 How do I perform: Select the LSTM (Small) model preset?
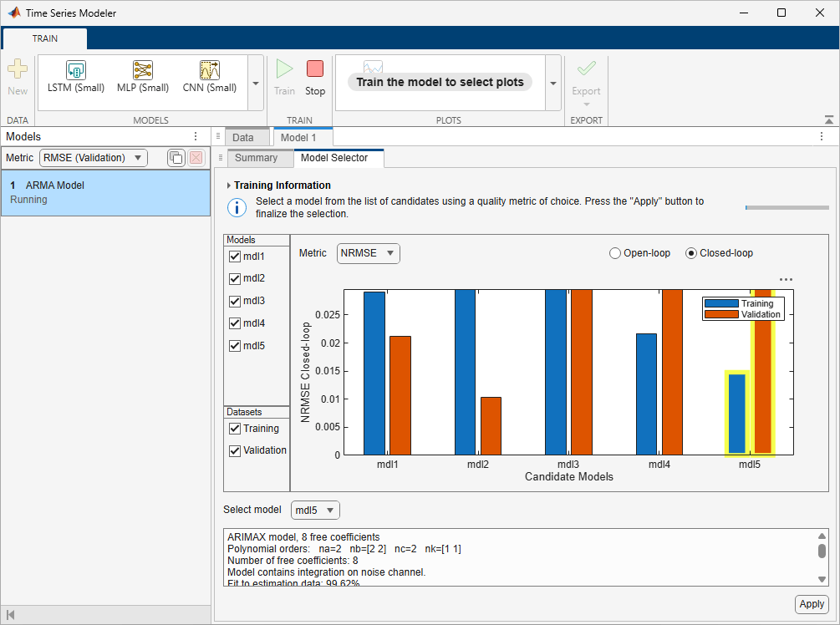click(x=74, y=76)
